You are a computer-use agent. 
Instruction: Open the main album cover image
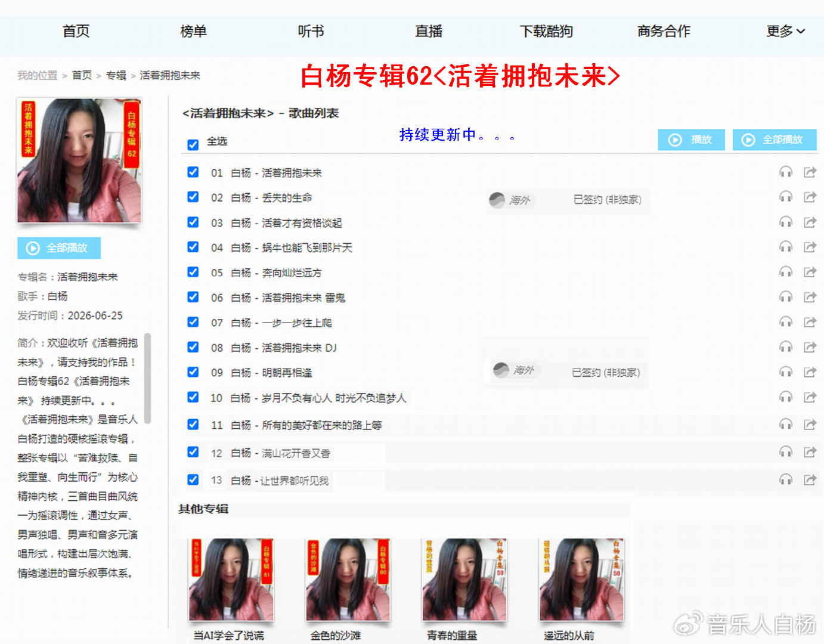[x=79, y=160]
